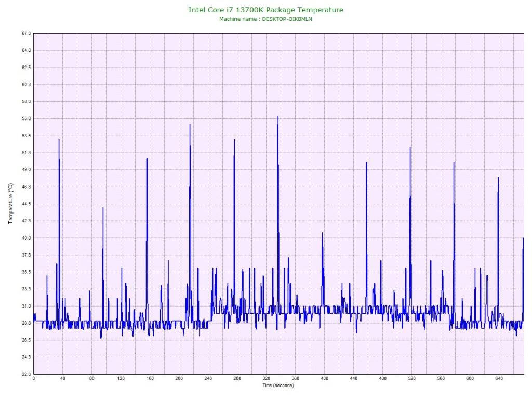Click the 320 time axis tick label
Image resolution: width=532 pixels, height=399 pixels.
tap(267, 379)
